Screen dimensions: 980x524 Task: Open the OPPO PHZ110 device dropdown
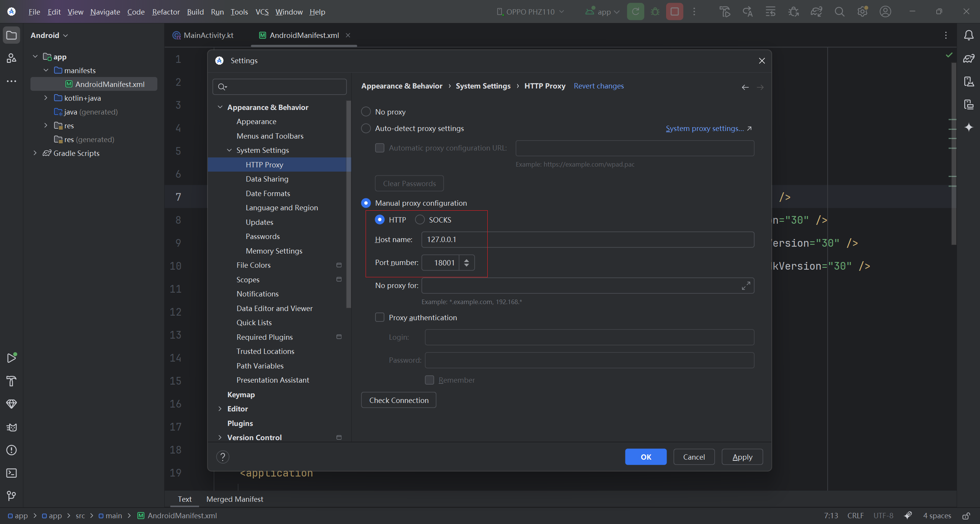coord(530,12)
